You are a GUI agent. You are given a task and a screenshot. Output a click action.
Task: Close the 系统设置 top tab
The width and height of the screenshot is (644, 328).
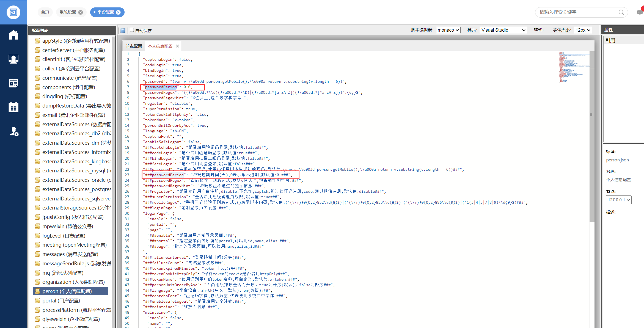pos(81,12)
